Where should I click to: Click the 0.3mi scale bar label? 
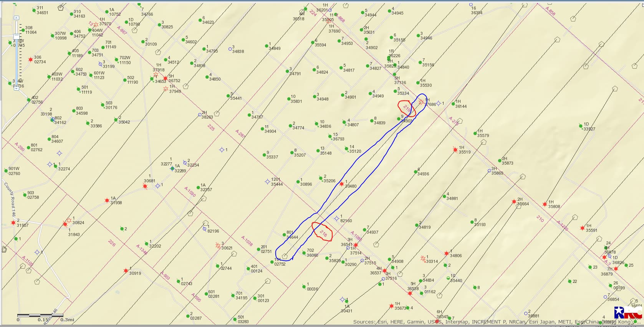(67, 319)
